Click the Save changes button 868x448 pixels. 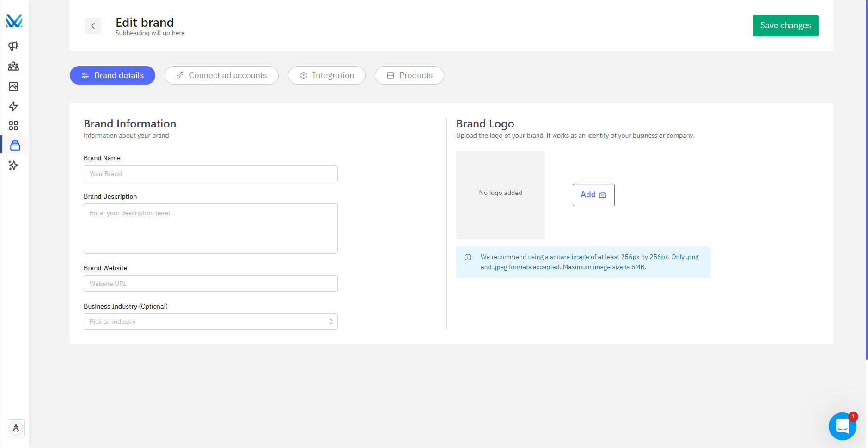click(786, 25)
